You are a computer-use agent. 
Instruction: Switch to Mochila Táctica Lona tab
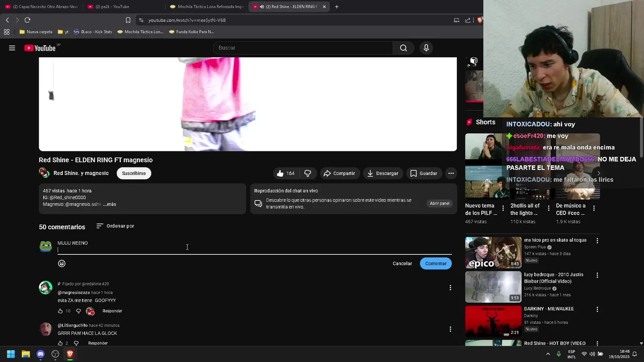tap(207, 7)
